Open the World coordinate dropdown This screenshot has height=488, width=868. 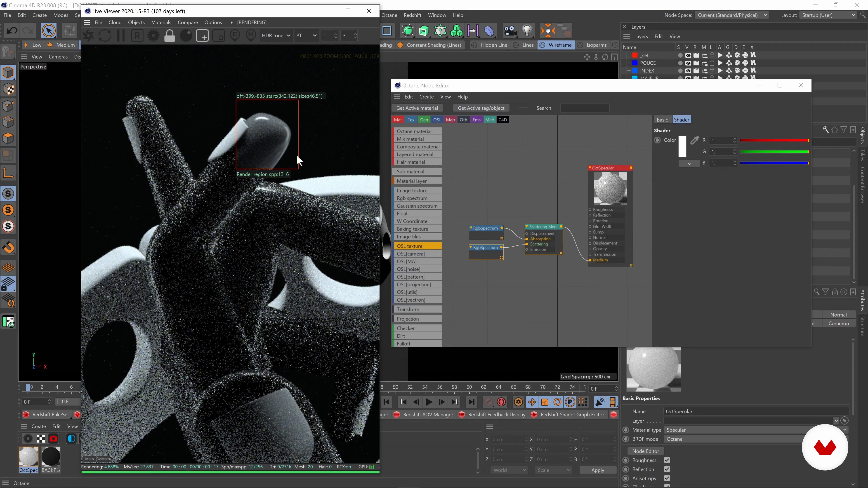click(x=509, y=470)
